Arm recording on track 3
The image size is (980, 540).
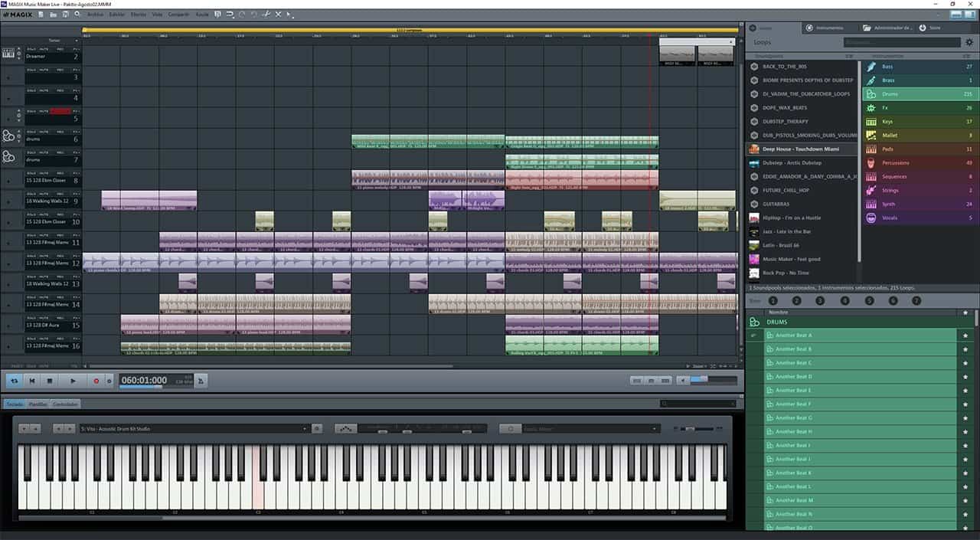coord(60,70)
